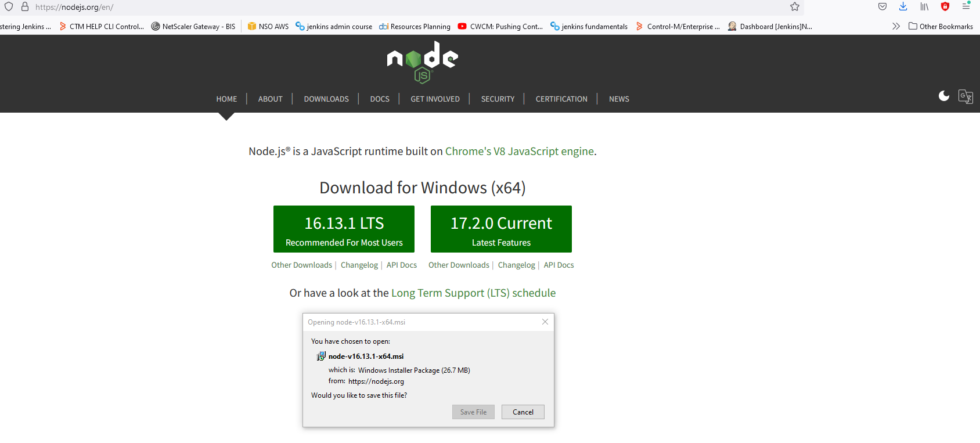Viewport: 980px width, 443px height.
Task: Click the padlock site security icon
Action: [x=25, y=7]
